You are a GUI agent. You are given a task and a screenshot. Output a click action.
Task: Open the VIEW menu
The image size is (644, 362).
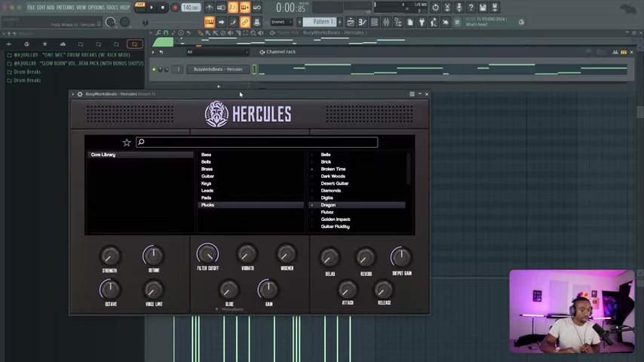click(81, 8)
